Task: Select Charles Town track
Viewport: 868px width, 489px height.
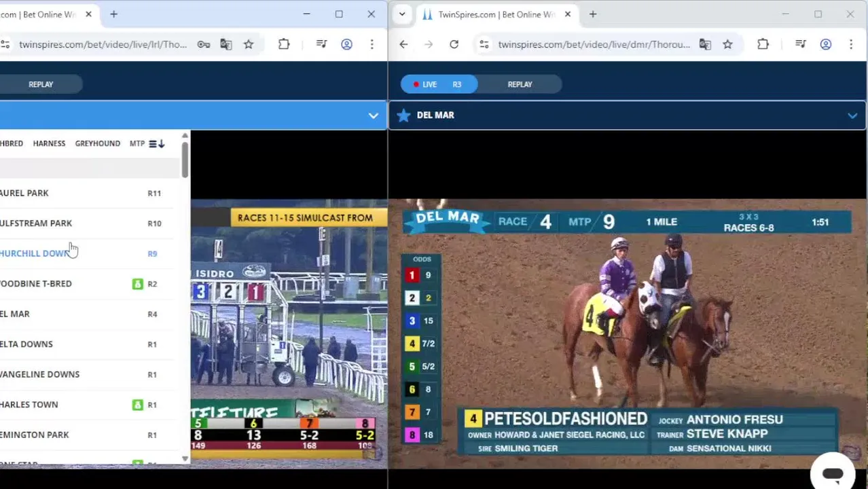Action: point(86,405)
